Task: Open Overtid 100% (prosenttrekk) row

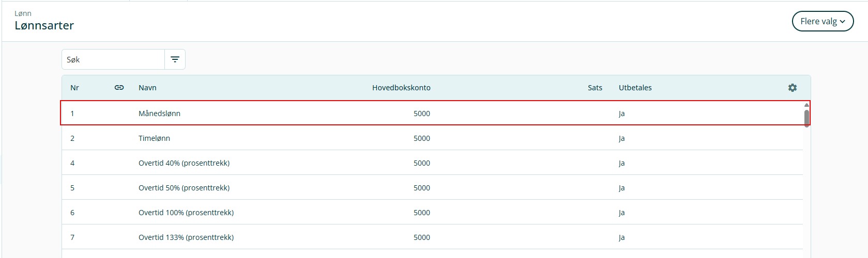Action: pyautogui.click(x=186, y=213)
